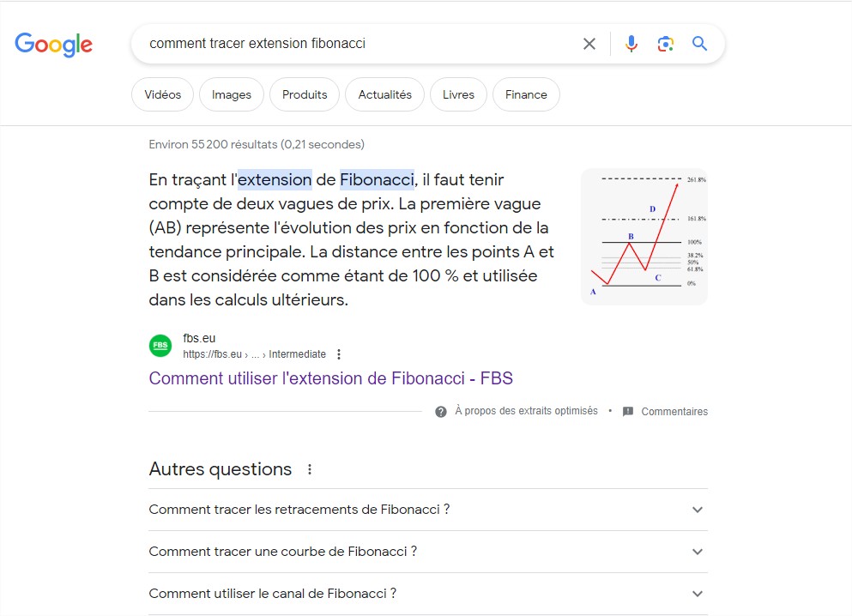
Task: Open the three-dot menu beside fbs.eu URL
Action: (x=339, y=354)
